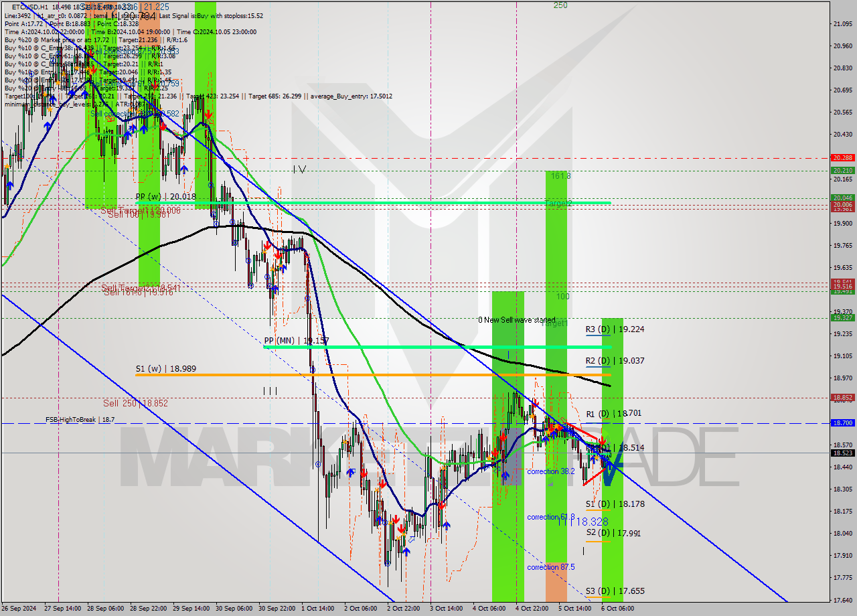Click the 'average_Buy_entry: 17.5012' text
The width and height of the screenshot is (857, 616).
coord(352,96)
